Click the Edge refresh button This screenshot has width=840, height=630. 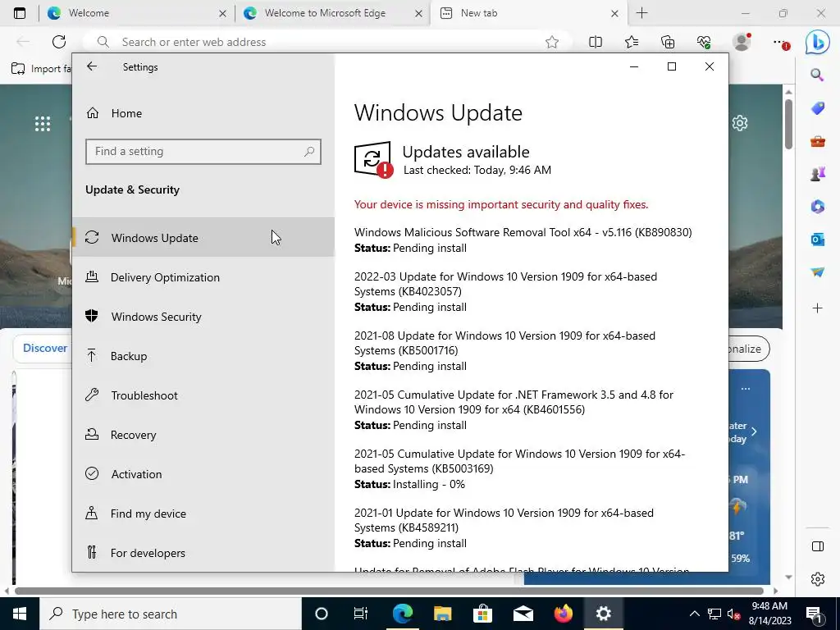click(59, 42)
